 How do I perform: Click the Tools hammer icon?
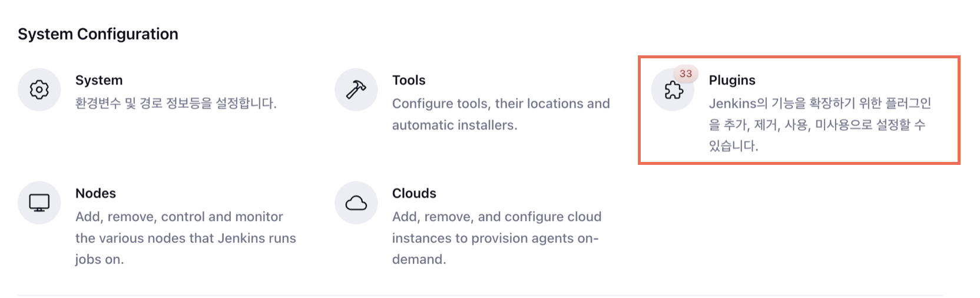click(356, 90)
